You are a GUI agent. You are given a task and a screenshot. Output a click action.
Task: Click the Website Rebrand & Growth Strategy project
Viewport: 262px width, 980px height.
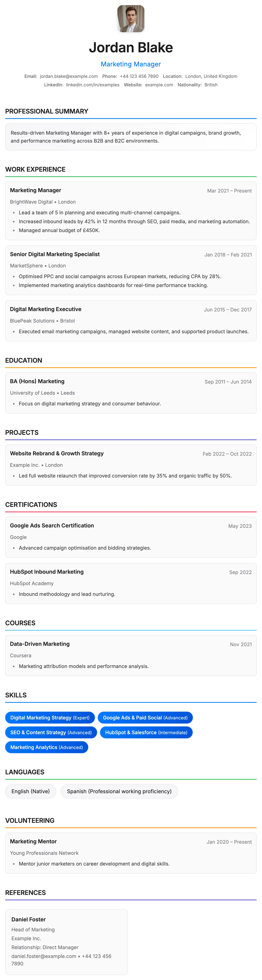(x=57, y=453)
